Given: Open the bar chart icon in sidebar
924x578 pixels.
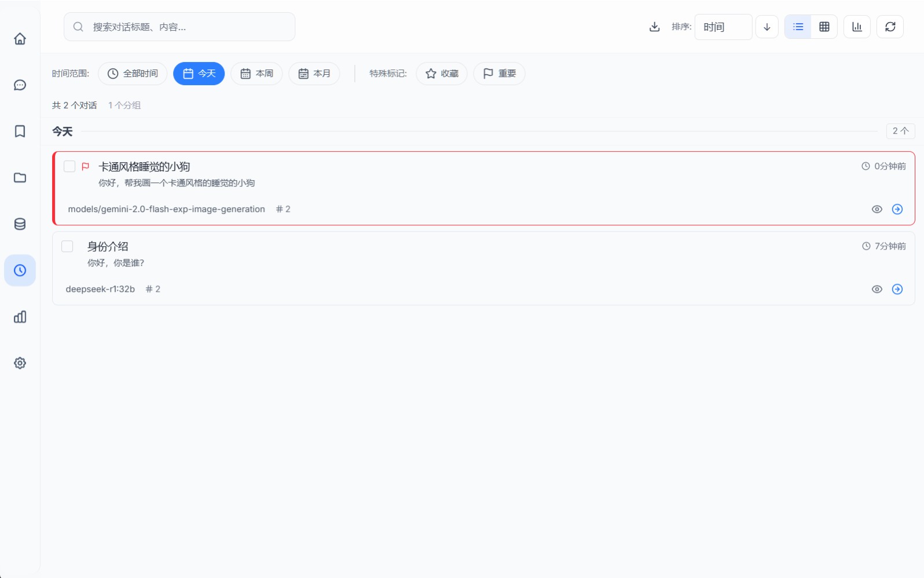Looking at the screenshot, I should pos(20,317).
